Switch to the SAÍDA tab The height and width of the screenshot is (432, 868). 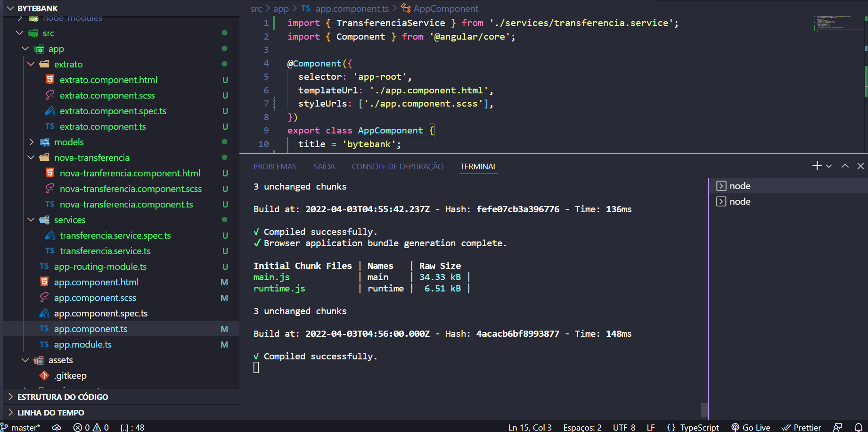click(324, 166)
